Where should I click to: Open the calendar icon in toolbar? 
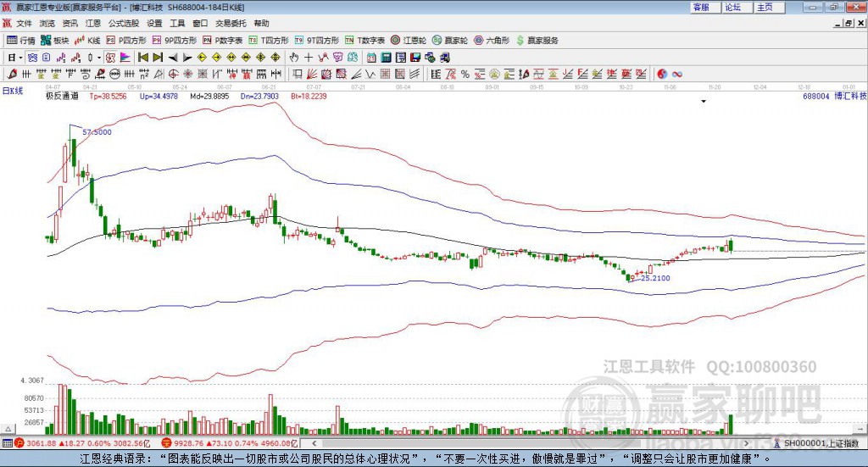pyautogui.click(x=371, y=57)
